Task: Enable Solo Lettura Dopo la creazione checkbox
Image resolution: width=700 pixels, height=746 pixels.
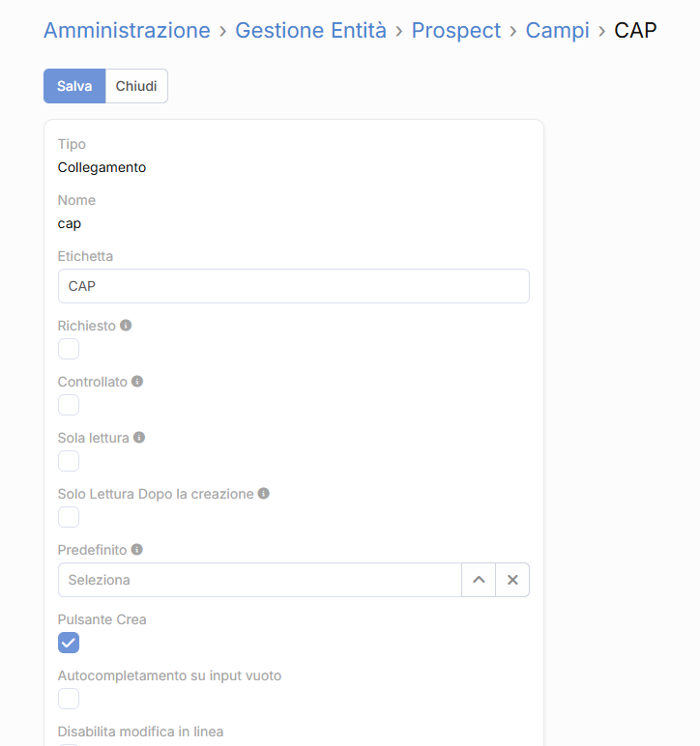Action: pos(69,517)
